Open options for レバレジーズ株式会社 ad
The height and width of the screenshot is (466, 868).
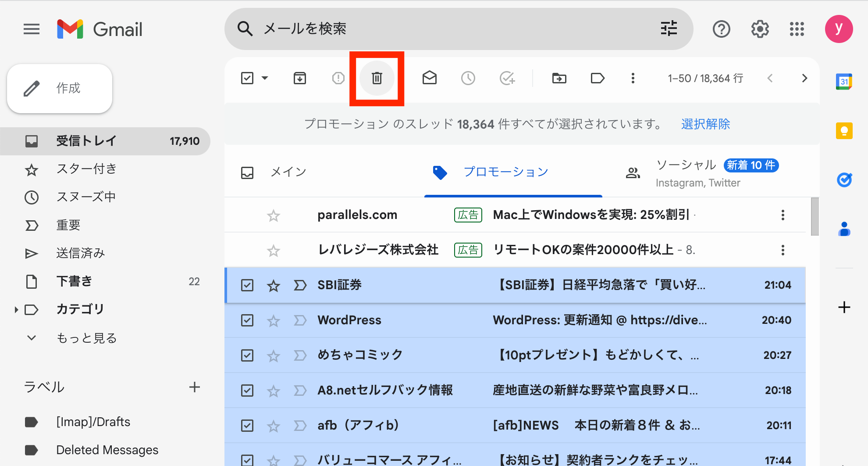pos(783,250)
